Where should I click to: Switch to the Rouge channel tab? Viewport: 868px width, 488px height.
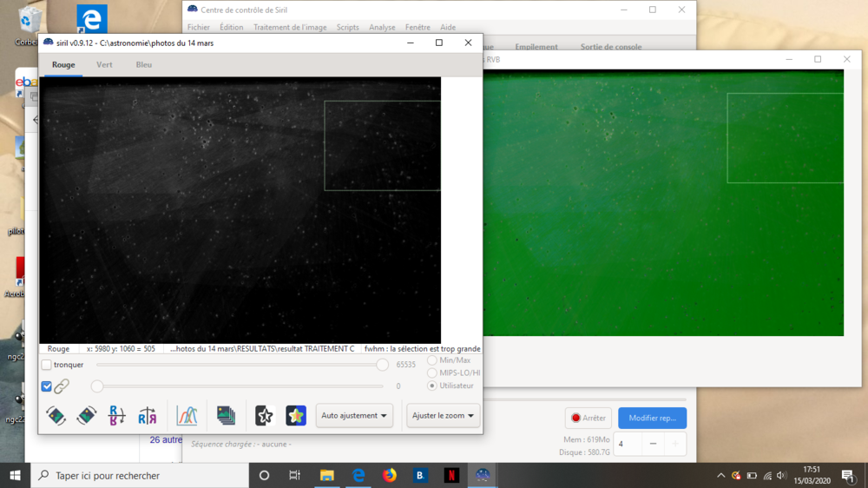pos(63,65)
